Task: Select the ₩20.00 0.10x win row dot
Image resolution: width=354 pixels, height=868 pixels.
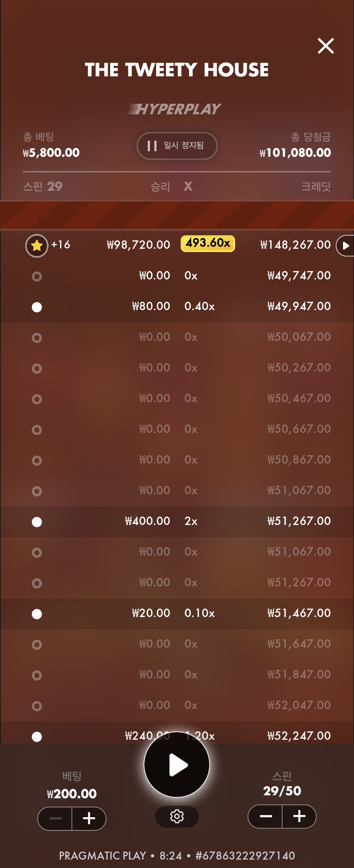Action: click(37, 614)
